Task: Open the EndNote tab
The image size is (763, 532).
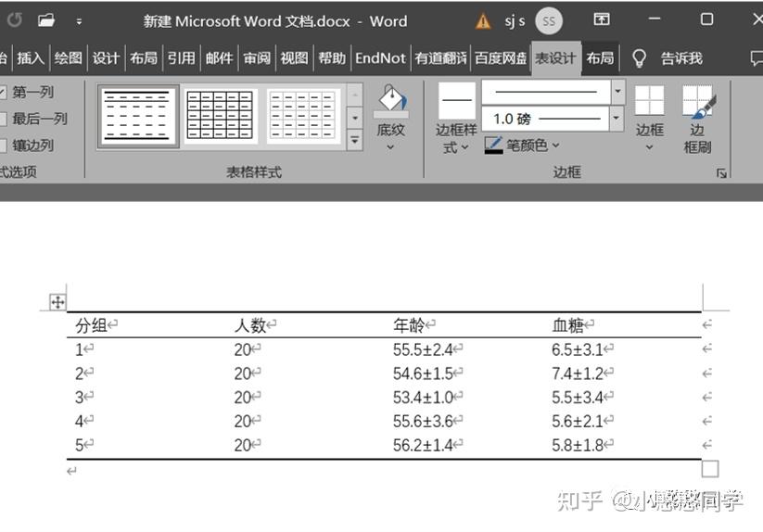Action: (380, 58)
